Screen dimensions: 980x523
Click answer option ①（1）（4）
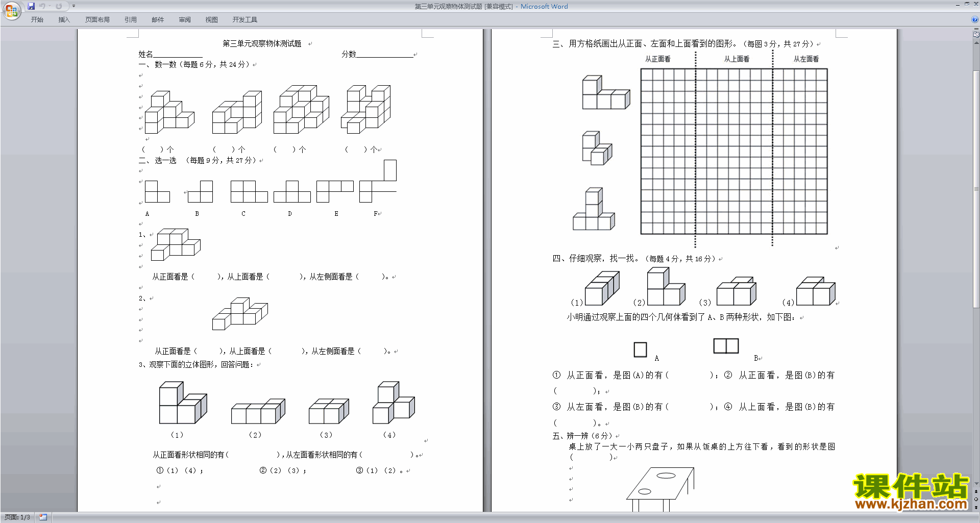pyautogui.click(x=180, y=470)
